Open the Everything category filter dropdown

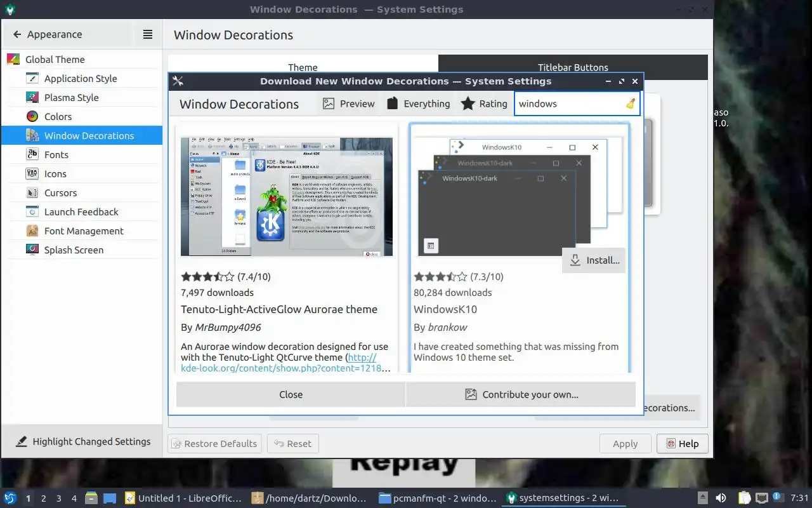pos(419,104)
